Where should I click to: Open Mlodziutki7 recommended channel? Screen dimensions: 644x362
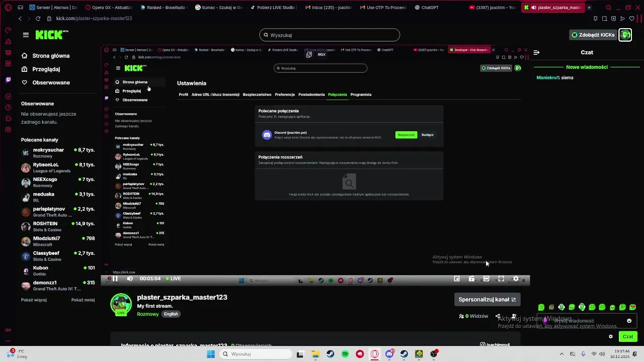pyautogui.click(x=58, y=241)
